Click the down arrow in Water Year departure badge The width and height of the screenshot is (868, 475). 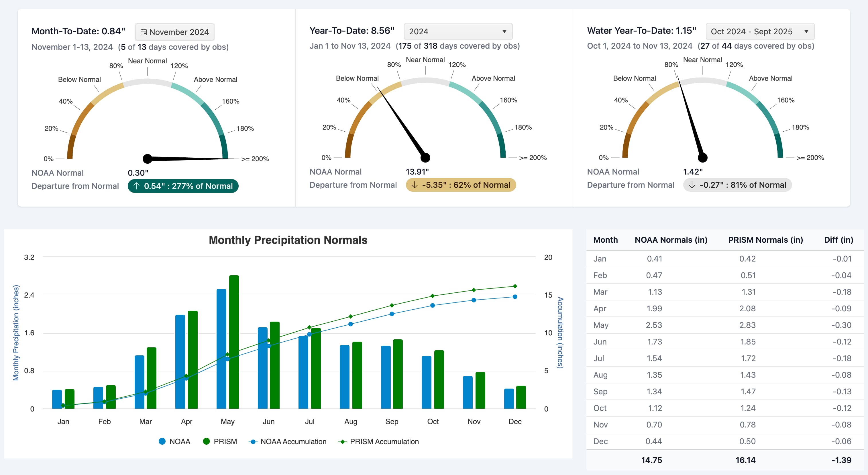(692, 185)
